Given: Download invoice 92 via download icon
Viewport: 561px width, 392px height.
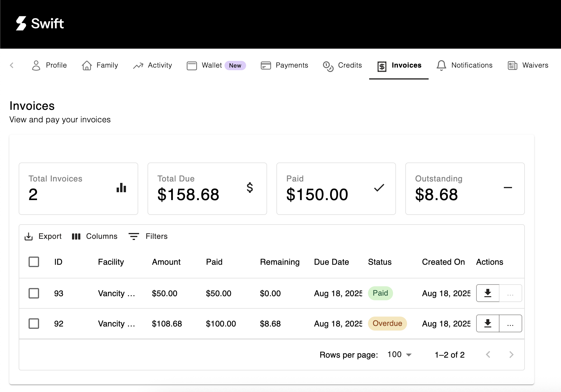Looking at the screenshot, I should tap(488, 323).
